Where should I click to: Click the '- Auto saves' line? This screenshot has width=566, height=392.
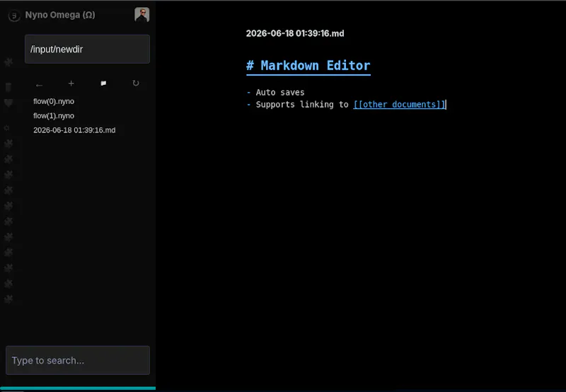pyautogui.click(x=276, y=93)
